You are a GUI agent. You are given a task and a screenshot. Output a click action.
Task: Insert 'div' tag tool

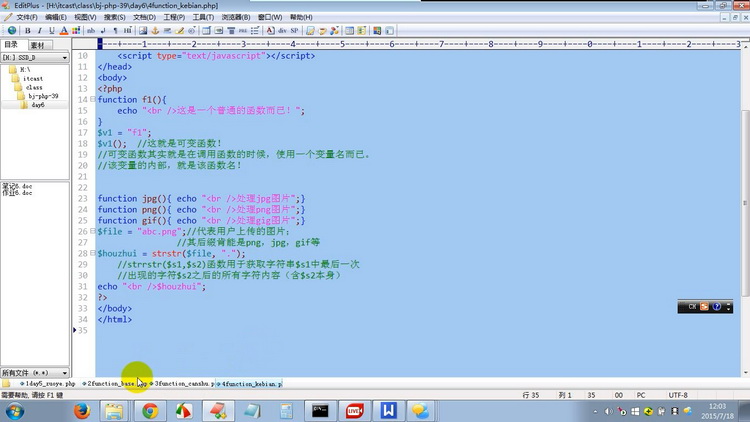[x=282, y=31]
